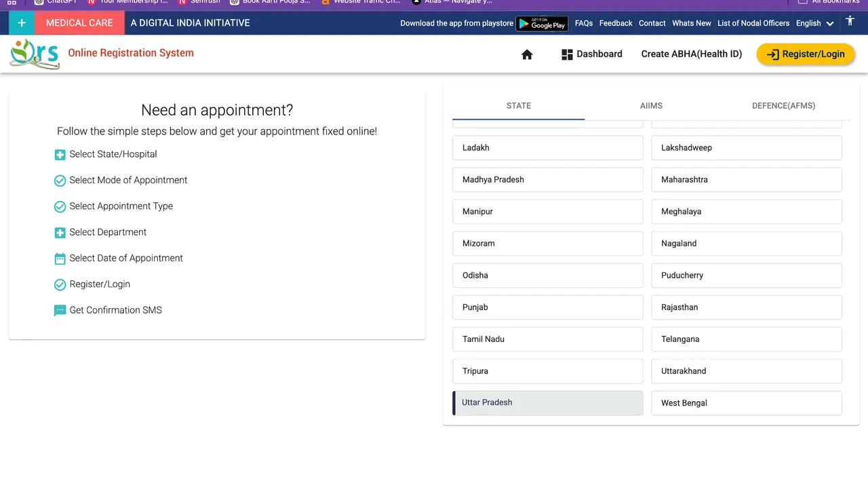Open the Contact link
The height and width of the screenshot is (484, 868).
coord(652,23)
